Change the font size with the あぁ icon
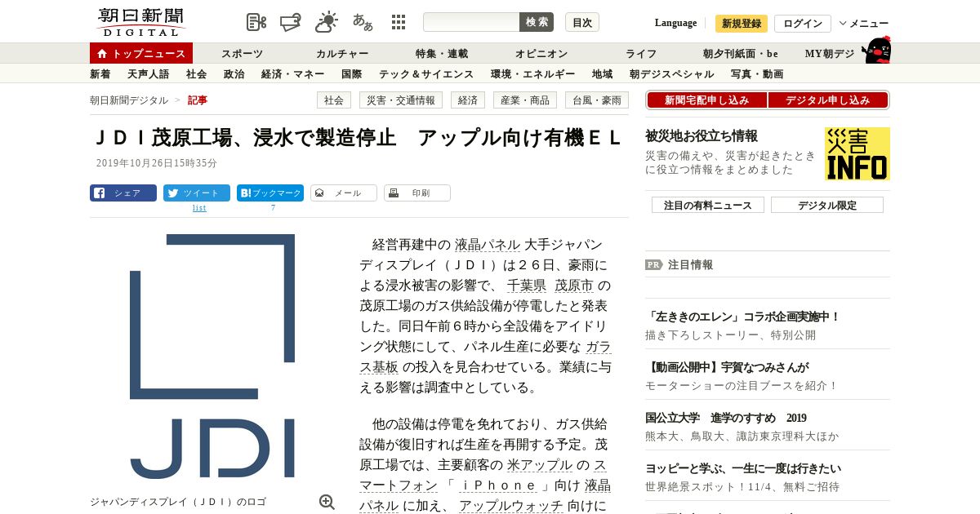980x514 pixels. point(363,22)
